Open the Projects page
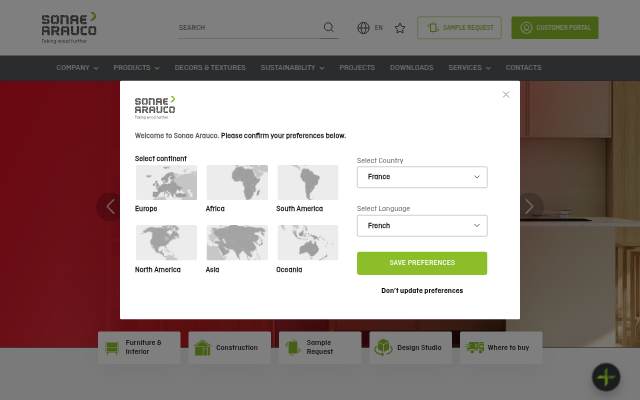 (357, 68)
